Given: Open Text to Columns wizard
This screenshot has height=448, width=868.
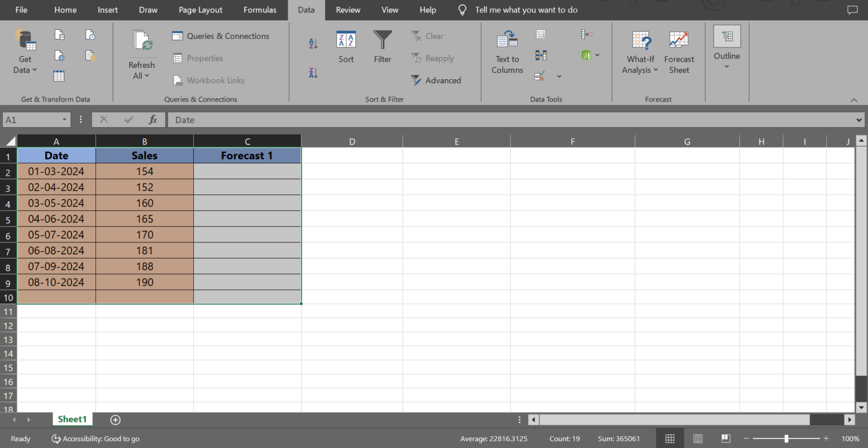Looking at the screenshot, I should click(x=507, y=41).
